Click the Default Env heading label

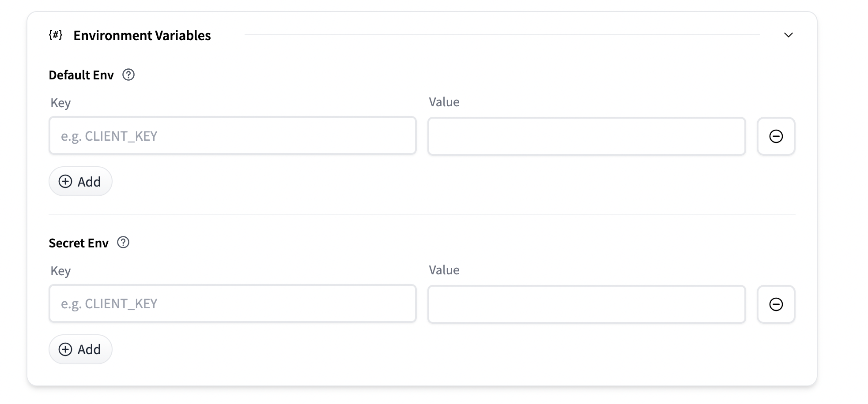coord(81,75)
